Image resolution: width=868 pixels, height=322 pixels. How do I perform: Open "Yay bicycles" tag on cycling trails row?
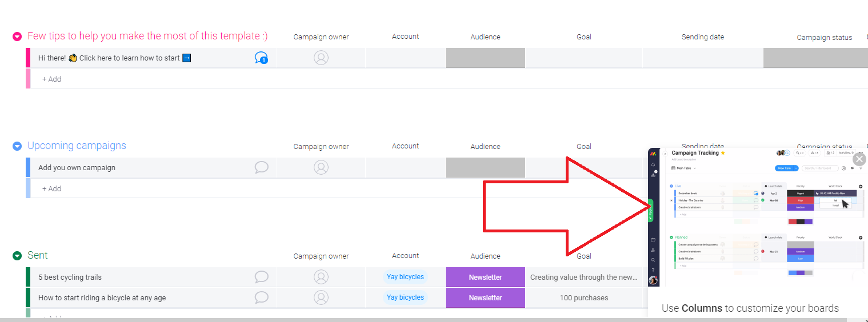[405, 277]
